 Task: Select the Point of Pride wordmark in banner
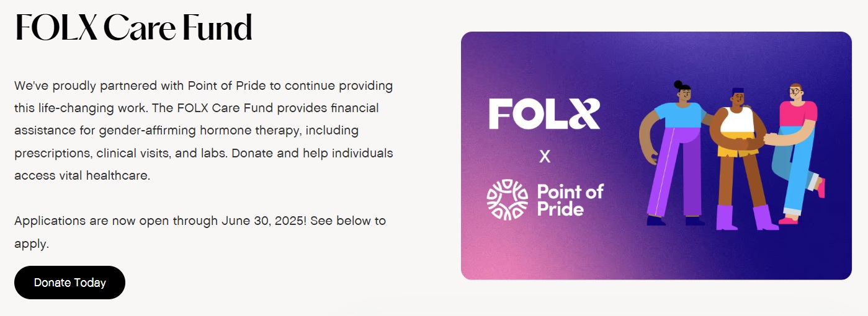(x=570, y=200)
